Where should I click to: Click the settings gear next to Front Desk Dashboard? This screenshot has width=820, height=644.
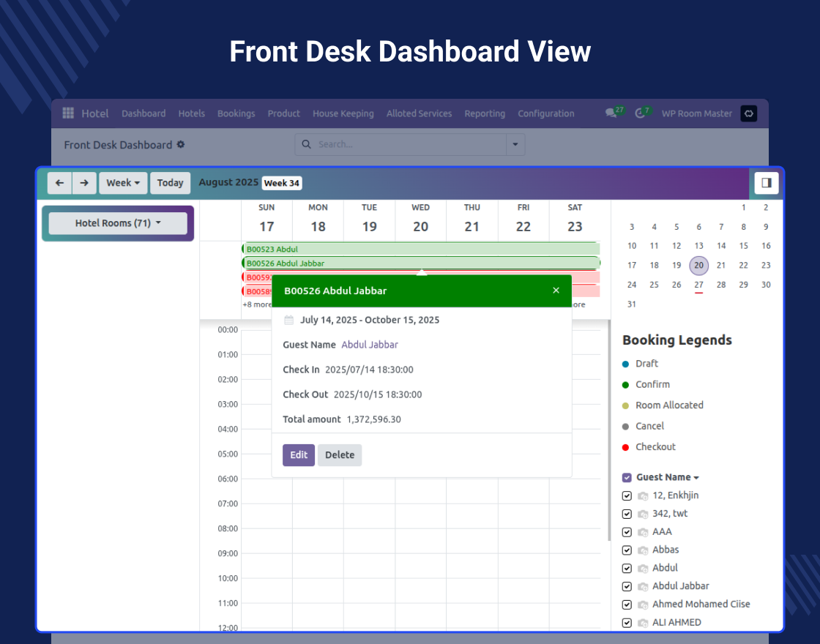(x=181, y=145)
